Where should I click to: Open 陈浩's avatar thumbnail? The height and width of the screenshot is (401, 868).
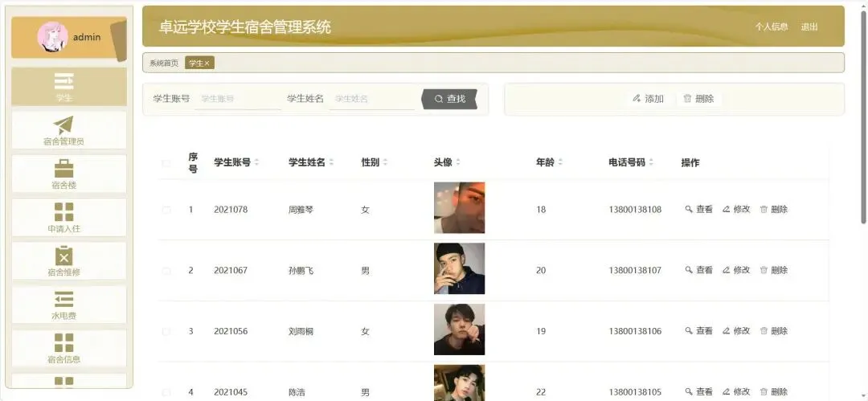point(459,383)
